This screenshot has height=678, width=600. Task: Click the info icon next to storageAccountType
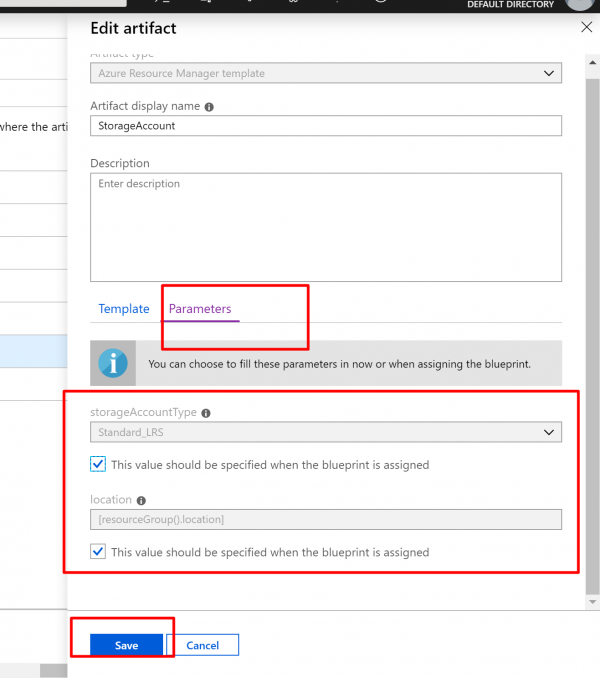click(206, 412)
